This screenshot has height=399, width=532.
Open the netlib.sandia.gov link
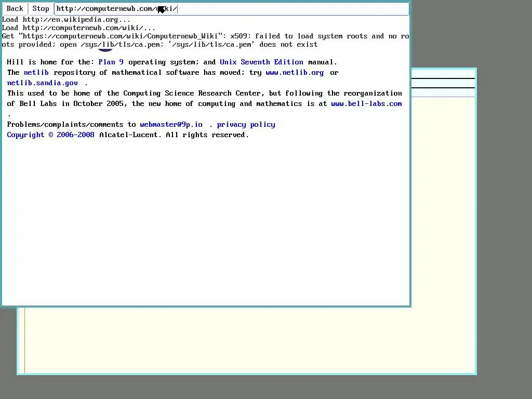(43, 83)
